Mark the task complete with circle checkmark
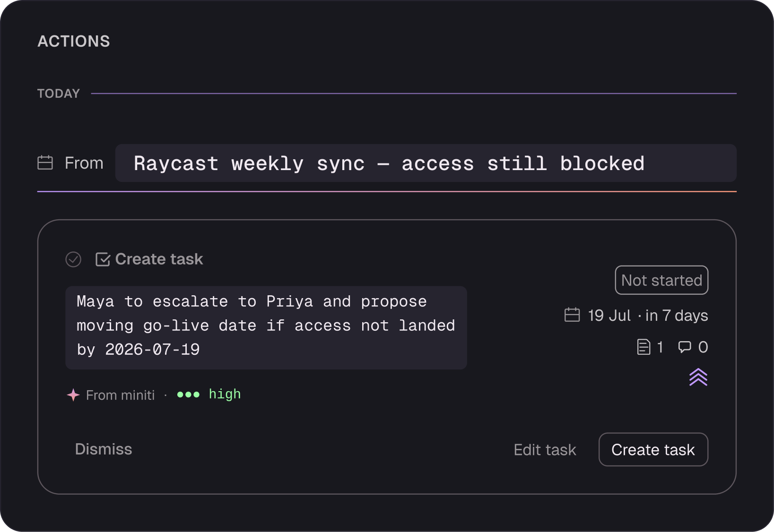The height and width of the screenshot is (532, 774). (73, 259)
